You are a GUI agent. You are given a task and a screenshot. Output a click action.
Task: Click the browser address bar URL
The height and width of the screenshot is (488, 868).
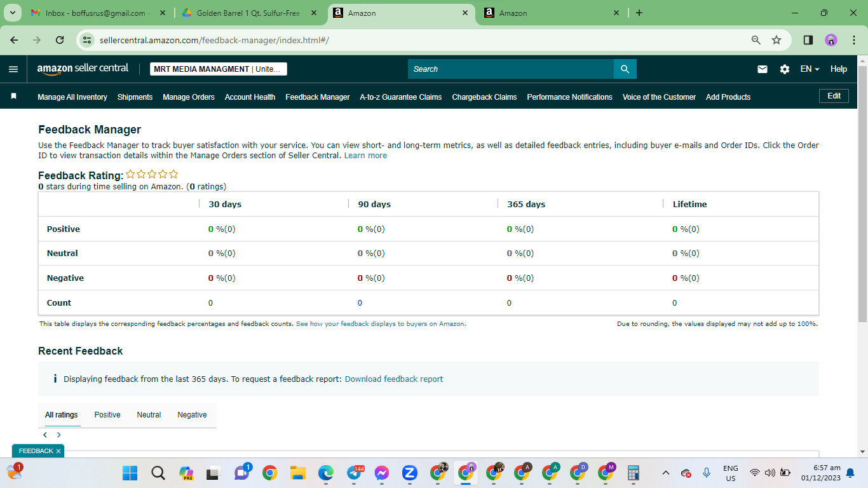click(x=214, y=40)
